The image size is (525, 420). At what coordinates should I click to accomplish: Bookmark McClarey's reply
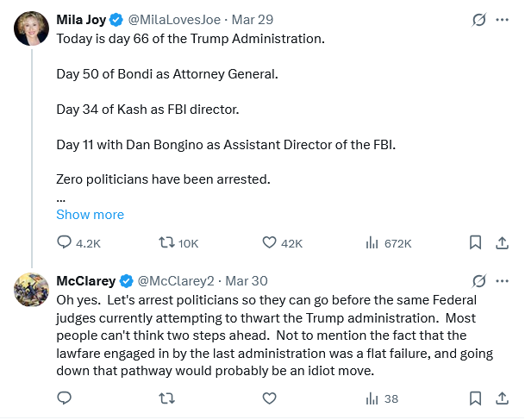[x=475, y=398]
